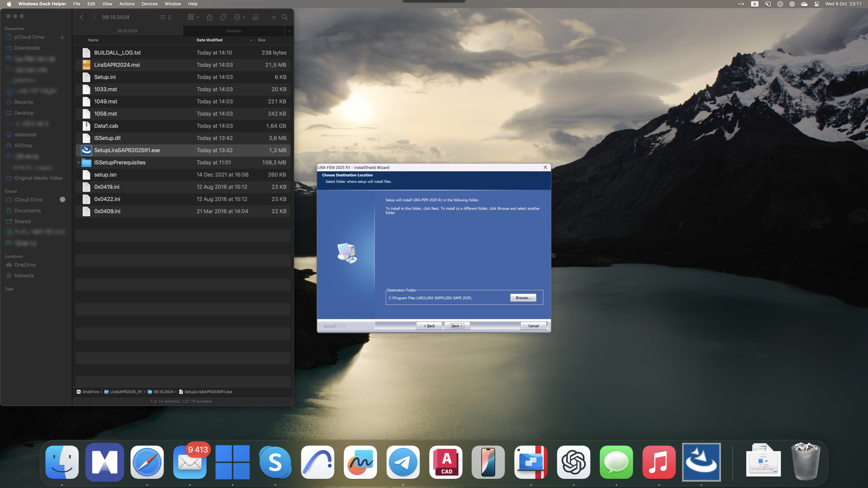Eject pCloud Drive in sidebar
This screenshot has height=488, width=868.
pos(62,37)
